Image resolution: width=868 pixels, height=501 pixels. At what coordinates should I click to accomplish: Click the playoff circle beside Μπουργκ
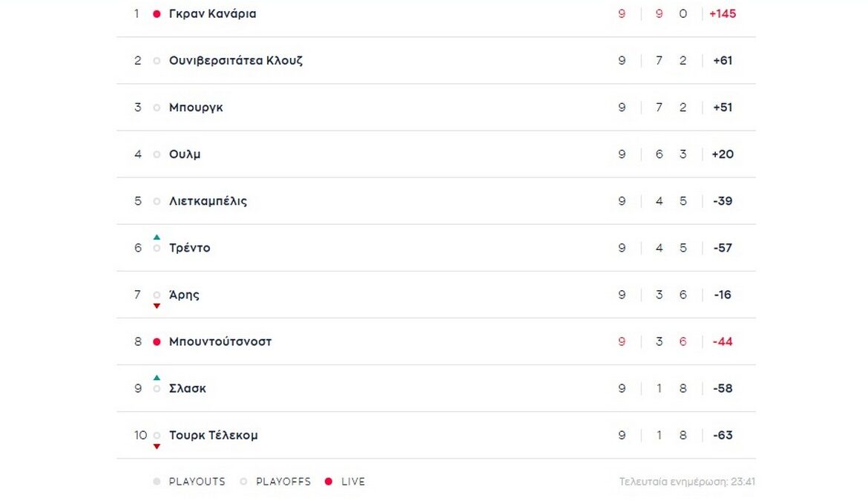point(157,108)
